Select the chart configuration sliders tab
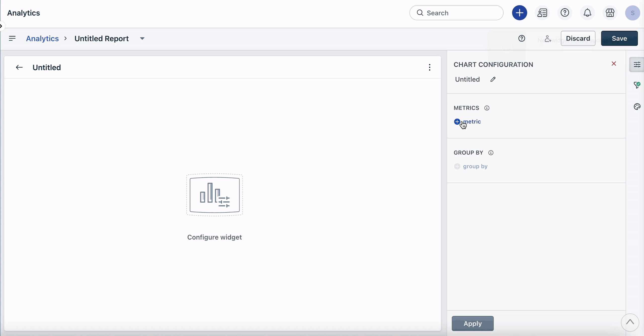Viewport: 644px width, 336px height. [637, 65]
